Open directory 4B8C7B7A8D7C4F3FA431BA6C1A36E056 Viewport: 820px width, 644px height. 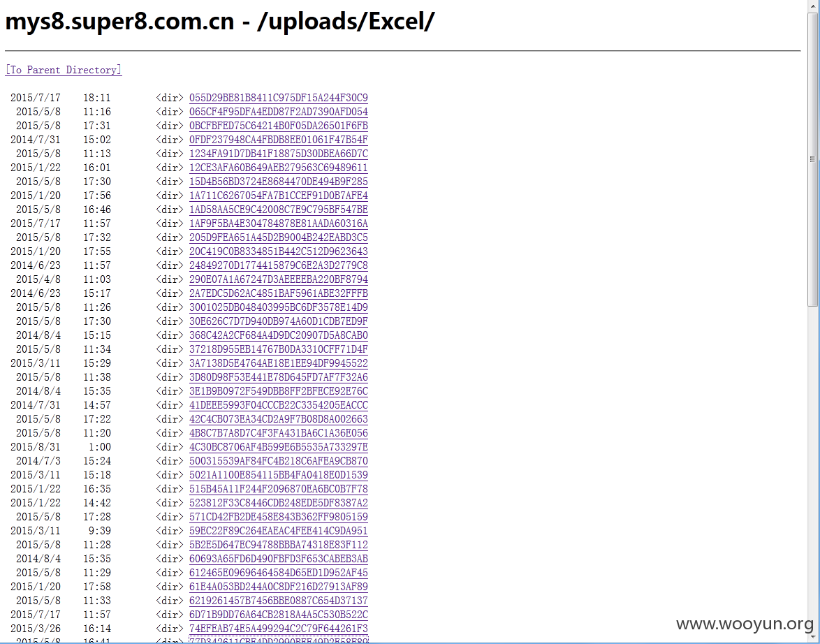(278, 433)
